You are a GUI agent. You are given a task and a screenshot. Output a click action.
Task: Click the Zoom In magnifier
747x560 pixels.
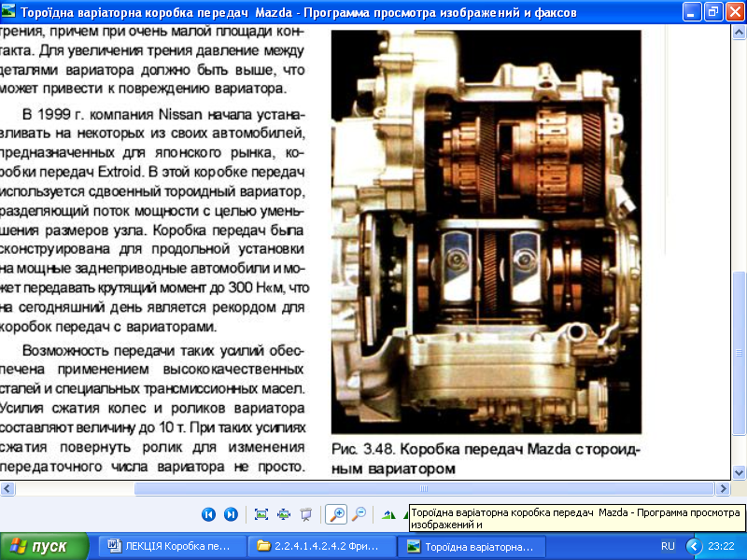pos(336,514)
